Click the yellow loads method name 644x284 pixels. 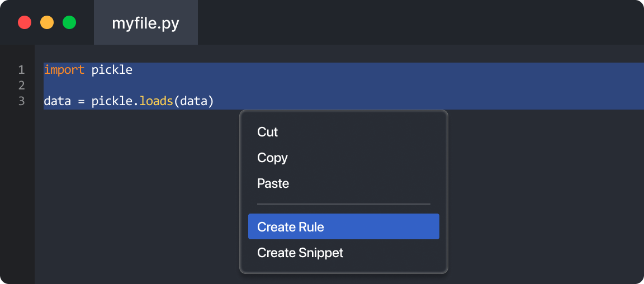coord(156,101)
